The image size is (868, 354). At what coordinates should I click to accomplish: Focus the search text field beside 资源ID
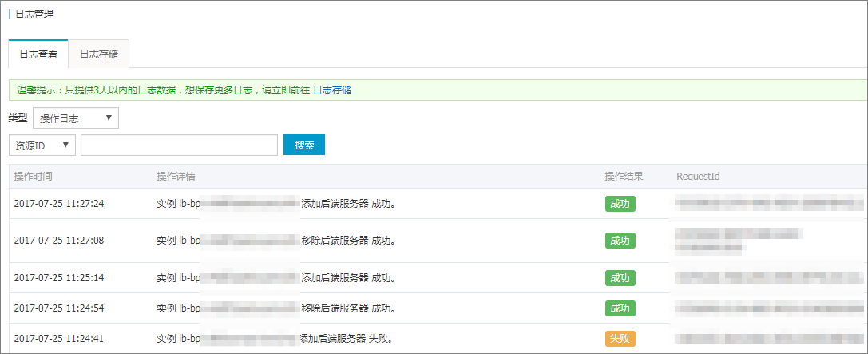click(179, 145)
